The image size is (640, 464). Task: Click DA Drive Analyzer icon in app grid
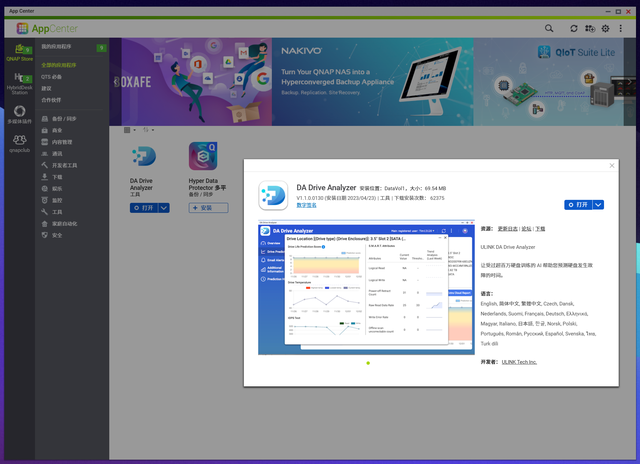pyautogui.click(x=143, y=156)
